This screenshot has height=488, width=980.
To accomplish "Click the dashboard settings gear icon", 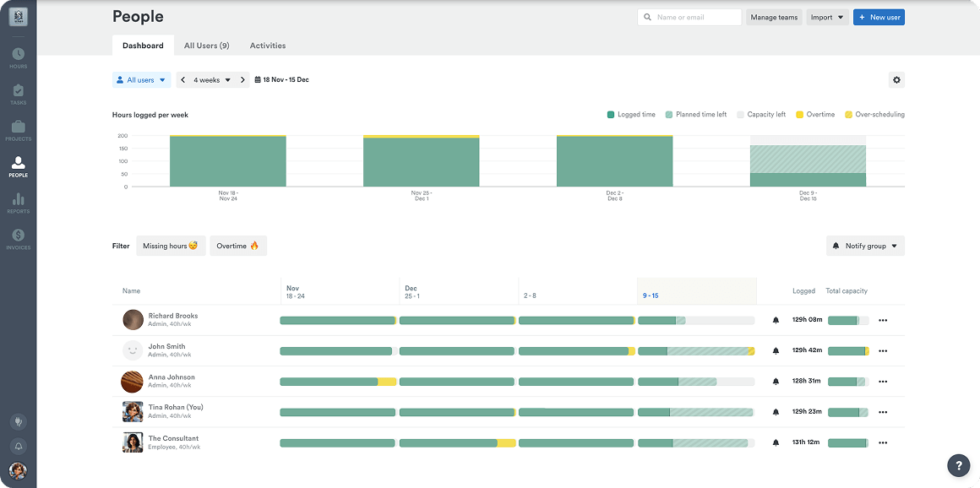I will (896, 80).
